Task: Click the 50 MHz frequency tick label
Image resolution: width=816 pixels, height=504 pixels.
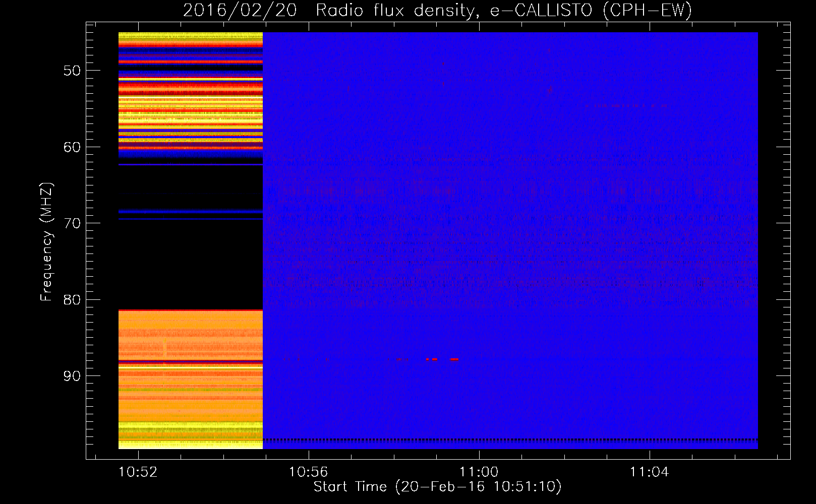Action: 72,71
